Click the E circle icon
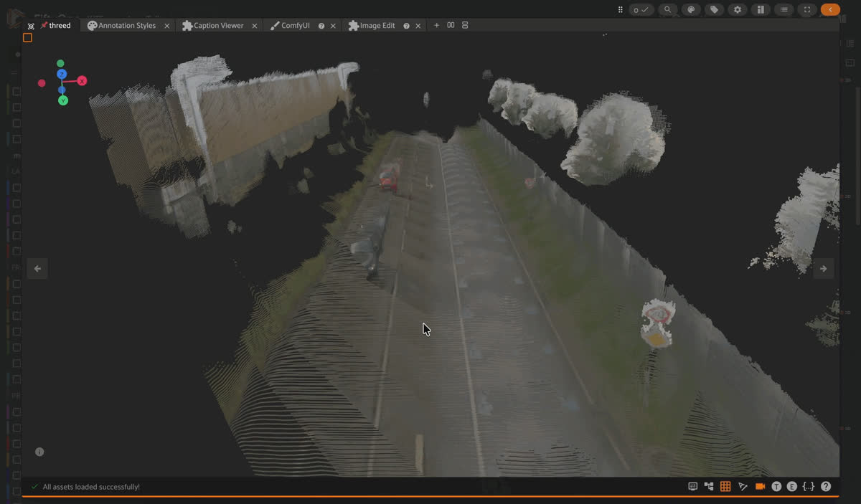 (x=792, y=486)
